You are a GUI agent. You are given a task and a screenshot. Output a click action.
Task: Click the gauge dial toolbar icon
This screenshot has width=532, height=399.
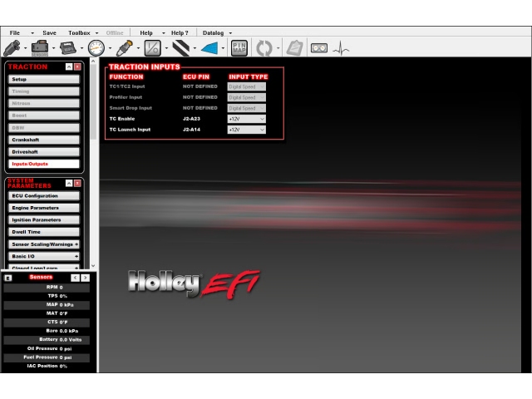click(x=96, y=48)
